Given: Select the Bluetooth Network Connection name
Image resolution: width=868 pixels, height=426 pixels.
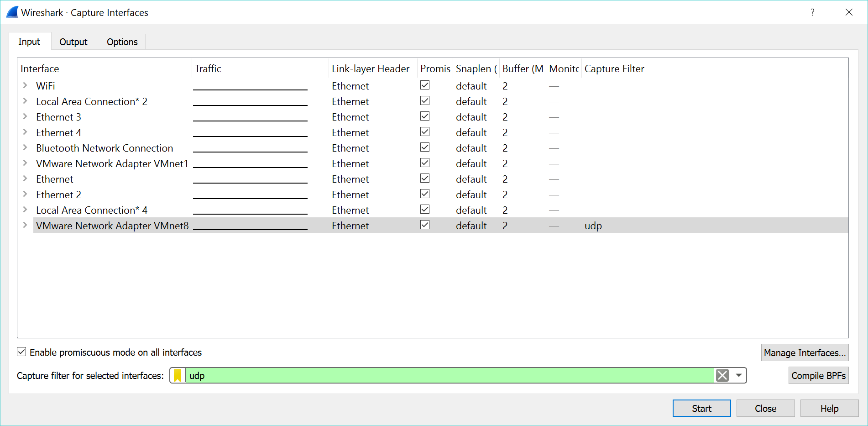Looking at the screenshot, I should pos(105,148).
